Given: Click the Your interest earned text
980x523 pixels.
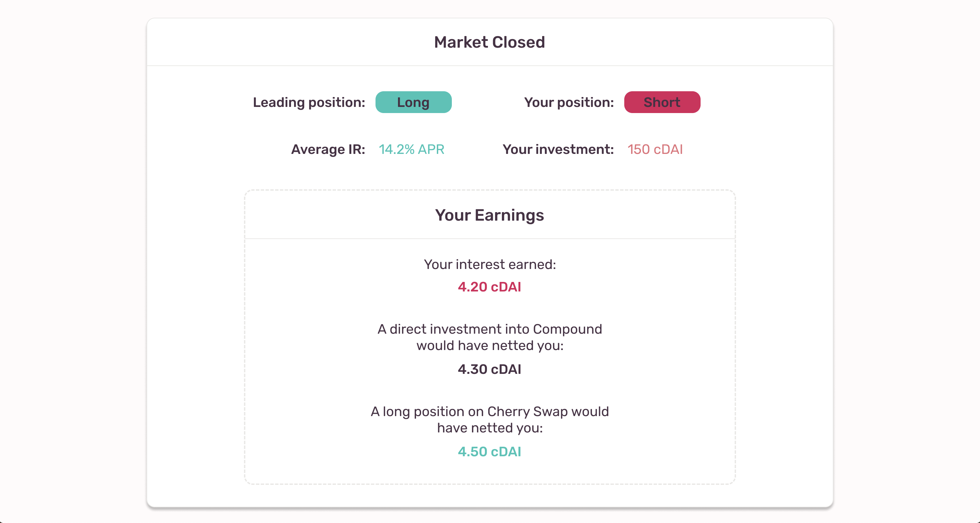Looking at the screenshot, I should pos(490,264).
